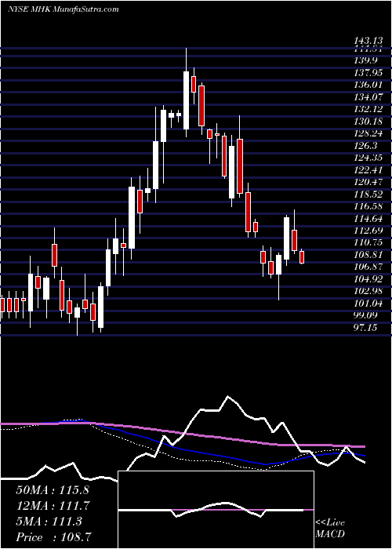This screenshot has width=392, height=549.
Task: Click the <<Live MACD label
Action: 330,529
